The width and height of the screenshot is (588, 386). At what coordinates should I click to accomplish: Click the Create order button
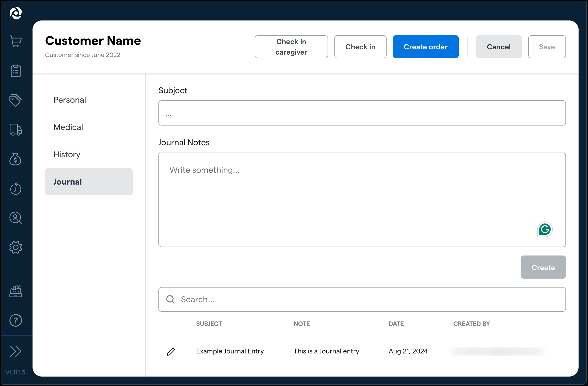tap(425, 46)
